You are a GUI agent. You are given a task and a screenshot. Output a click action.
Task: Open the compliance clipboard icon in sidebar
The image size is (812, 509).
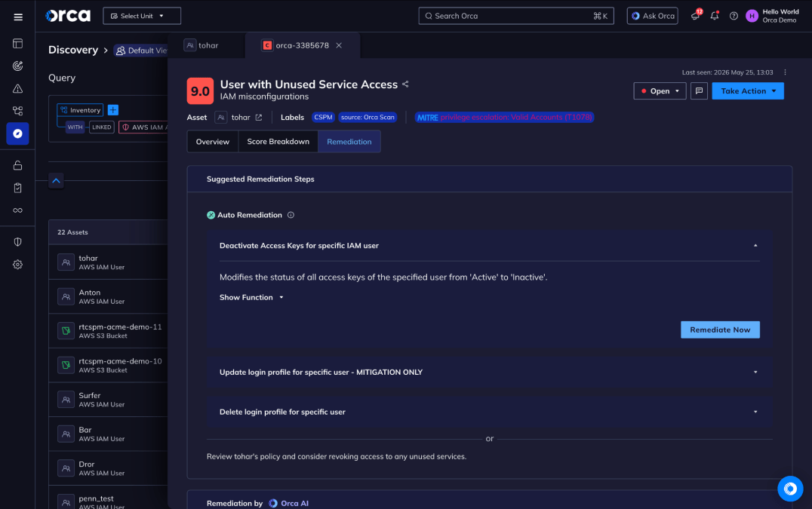point(17,188)
